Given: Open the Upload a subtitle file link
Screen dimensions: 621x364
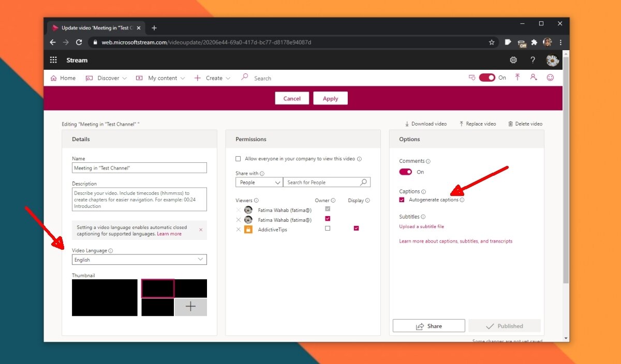Looking at the screenshot, I should (x=421, y=226).
